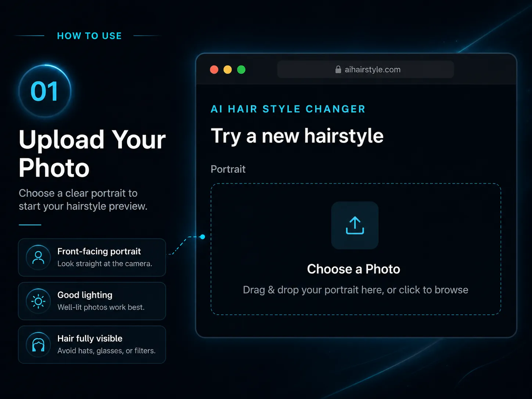
Task: Click 'Look straight at the camera.' text
Action: pyautogui.click(x=105, y=264)
